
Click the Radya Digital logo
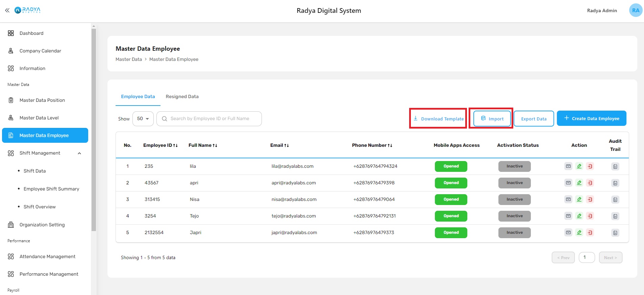27,10
